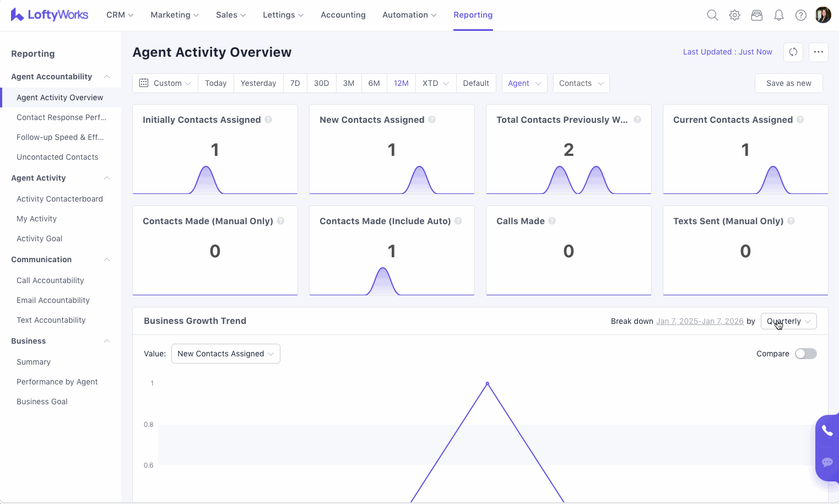839x504 pixels.
Task: Click the help question mark icon
Action: 800,15
